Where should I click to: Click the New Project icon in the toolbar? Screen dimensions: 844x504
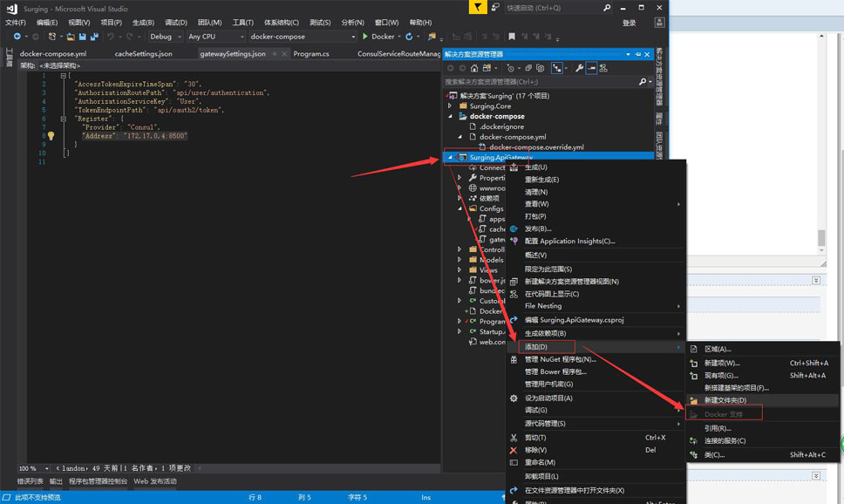pos(51,37)
